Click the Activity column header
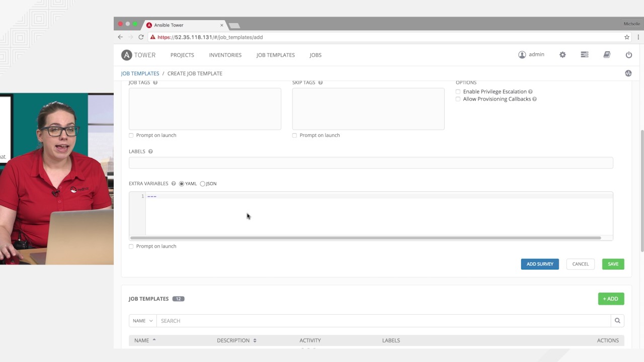Screen dimensions: 644x362 310,340
